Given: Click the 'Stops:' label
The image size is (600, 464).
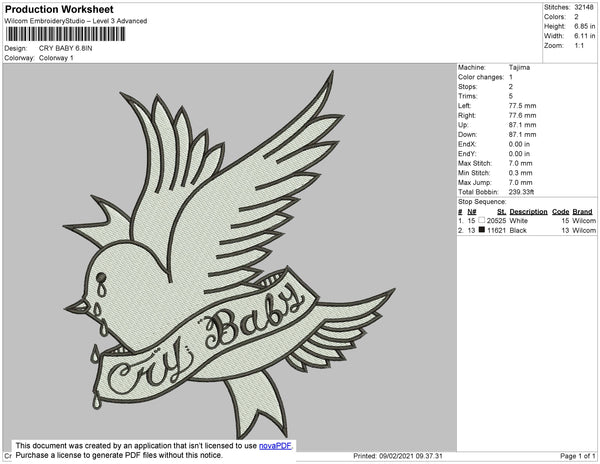Looking at the screenshot, I should (x=468, y=86).
